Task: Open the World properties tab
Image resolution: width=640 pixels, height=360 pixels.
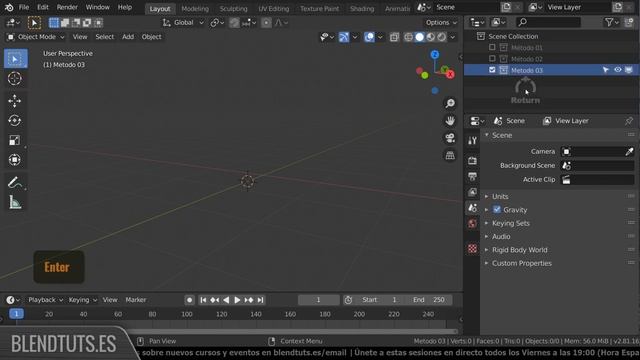Action: [x=472, y=224]
